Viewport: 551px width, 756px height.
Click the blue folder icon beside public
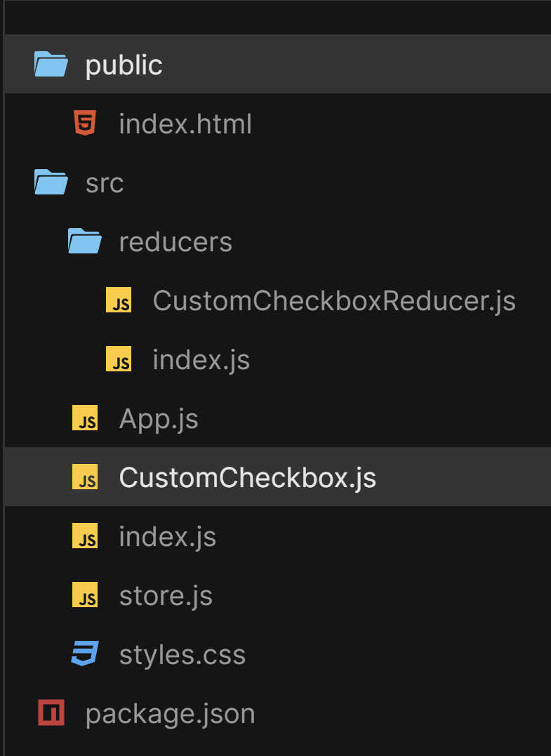pos(51,64)
